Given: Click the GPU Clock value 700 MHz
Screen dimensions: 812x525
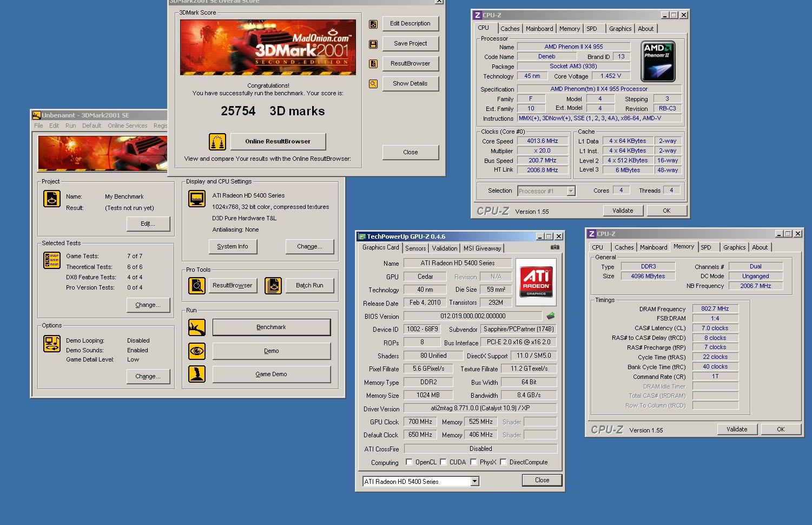Looking at the screenshot, I should [x=420, y=422].
